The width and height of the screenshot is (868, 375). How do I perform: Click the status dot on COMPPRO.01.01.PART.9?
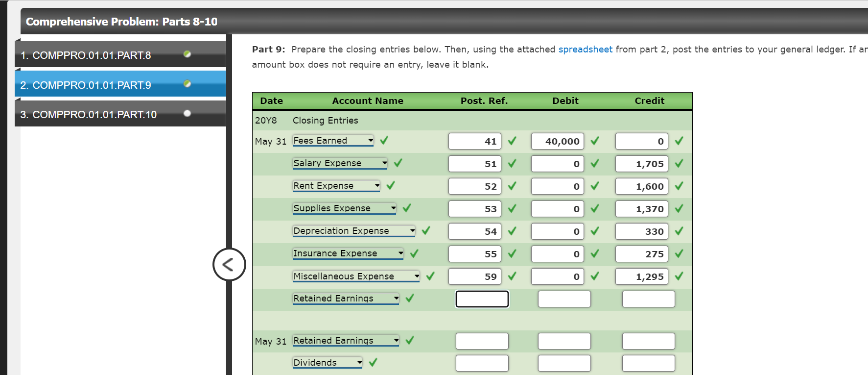tap(187, 83)
